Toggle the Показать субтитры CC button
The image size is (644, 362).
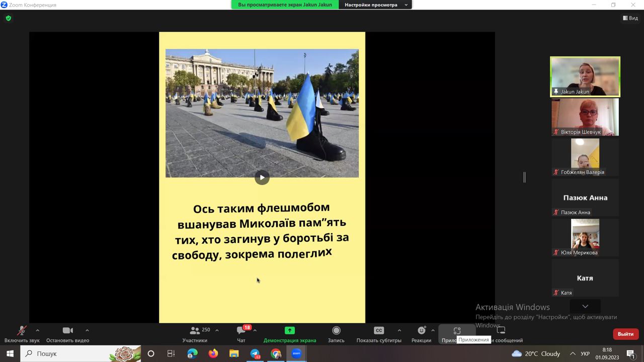click(378, 330)
